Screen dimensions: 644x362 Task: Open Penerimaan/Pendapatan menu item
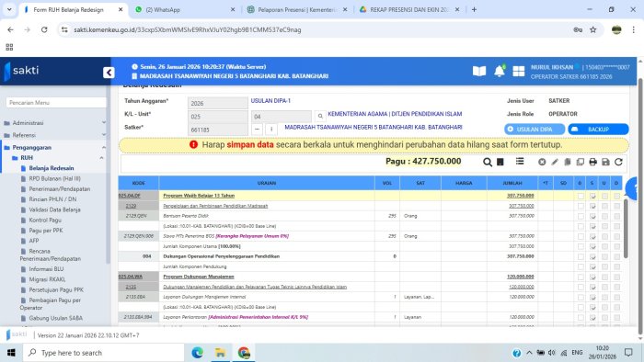point(59,189)
